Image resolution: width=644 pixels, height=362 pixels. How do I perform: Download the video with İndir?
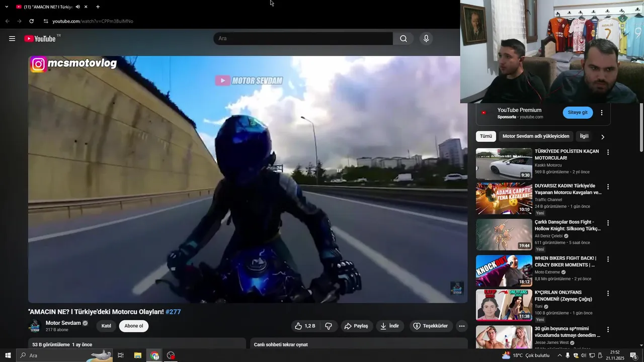[389, 326]
